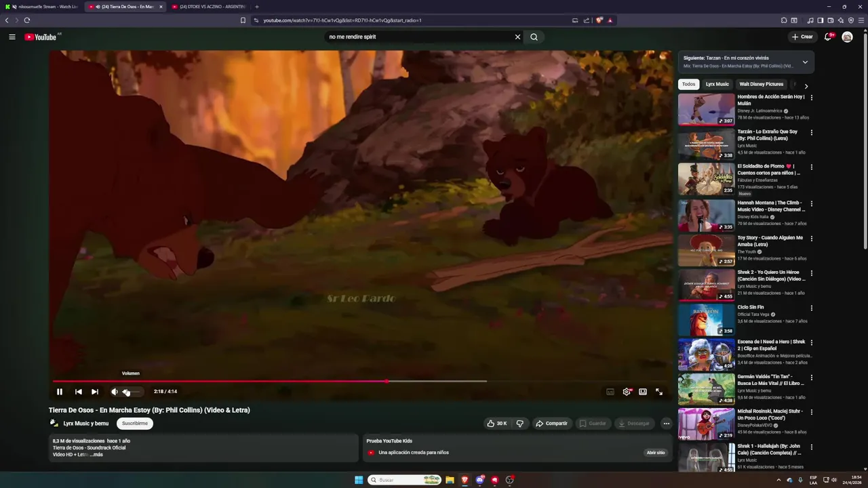The image size is (868, 488).
Task: Open a new browser tab
Action: tap(257, 7)
